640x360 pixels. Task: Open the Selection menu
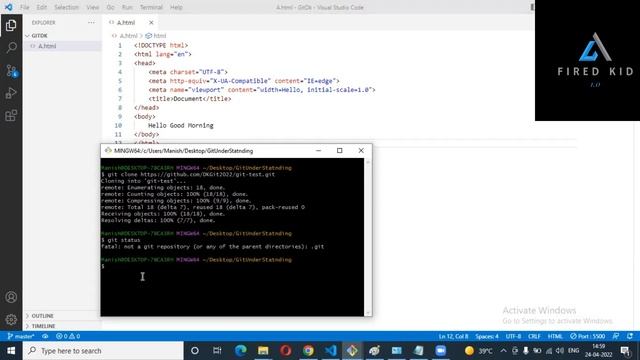point(66,7)
